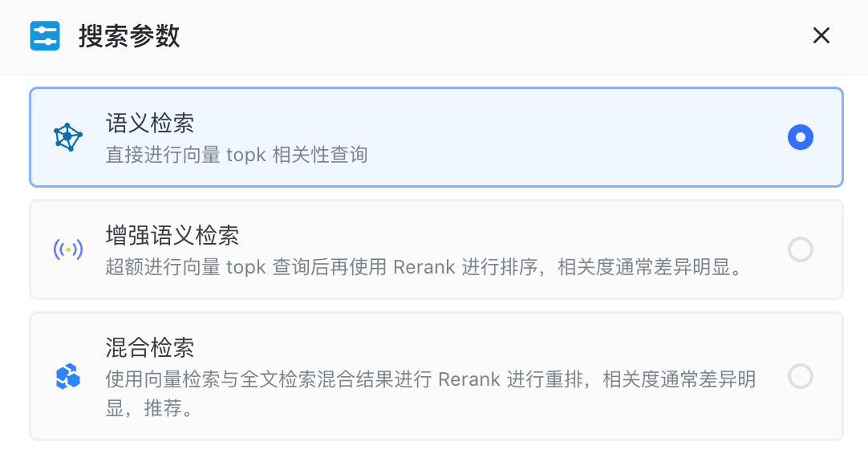Click "topk" in 增强语义检索 description

pos(246,267)
